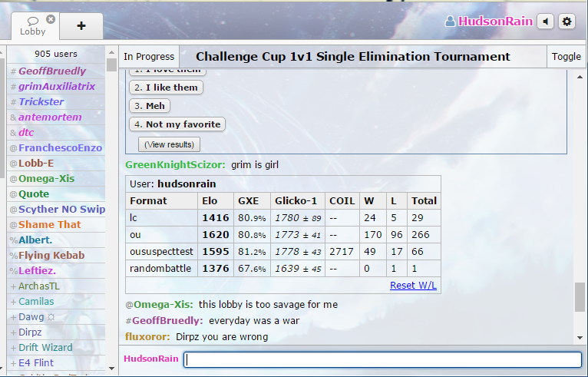Vote for poll option 2 I like them
Viewport: 588px width, 377px height.
click(166, 88)
